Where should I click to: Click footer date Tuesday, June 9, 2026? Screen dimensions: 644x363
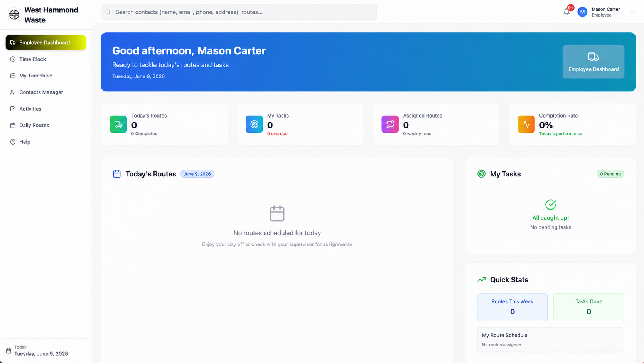pyautogui.click(x=41, y=354)
